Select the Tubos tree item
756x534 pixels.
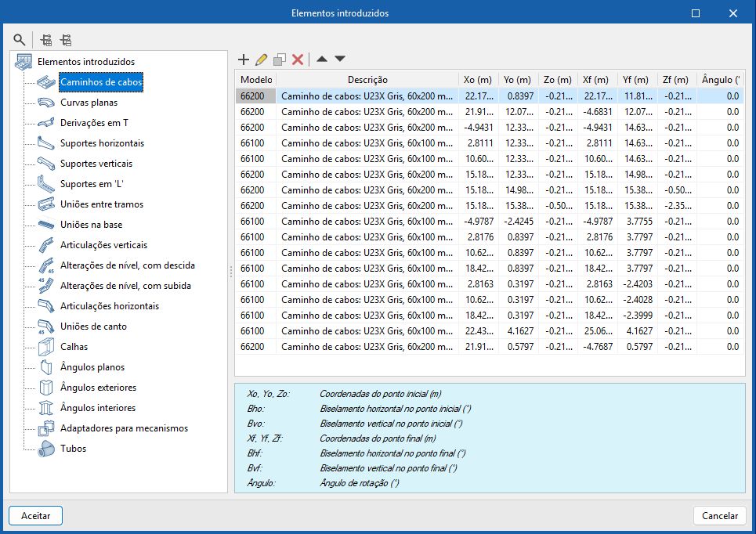point(73,449)
